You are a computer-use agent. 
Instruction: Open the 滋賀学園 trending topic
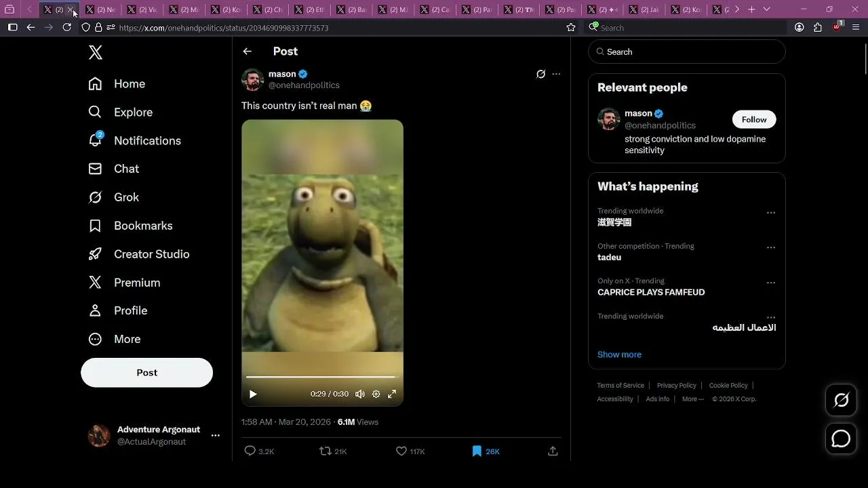pos(614,222)
